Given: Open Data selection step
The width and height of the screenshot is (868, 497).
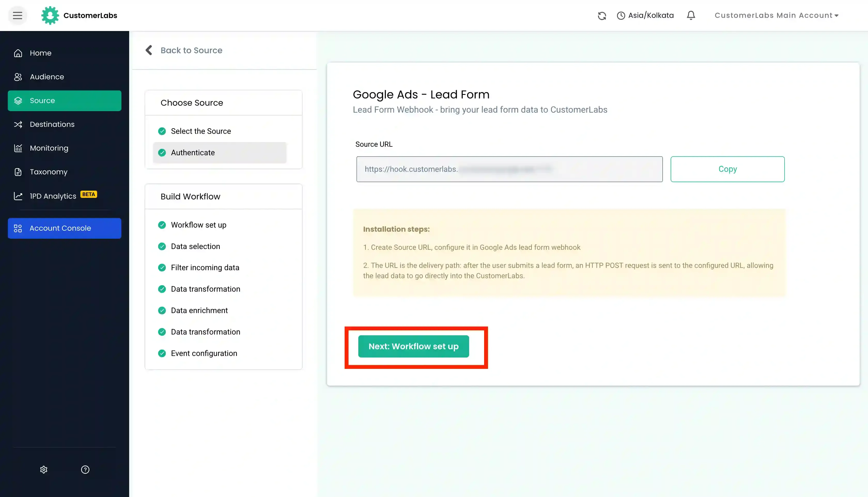Looking at the screenshot, I should pos(220,246).
